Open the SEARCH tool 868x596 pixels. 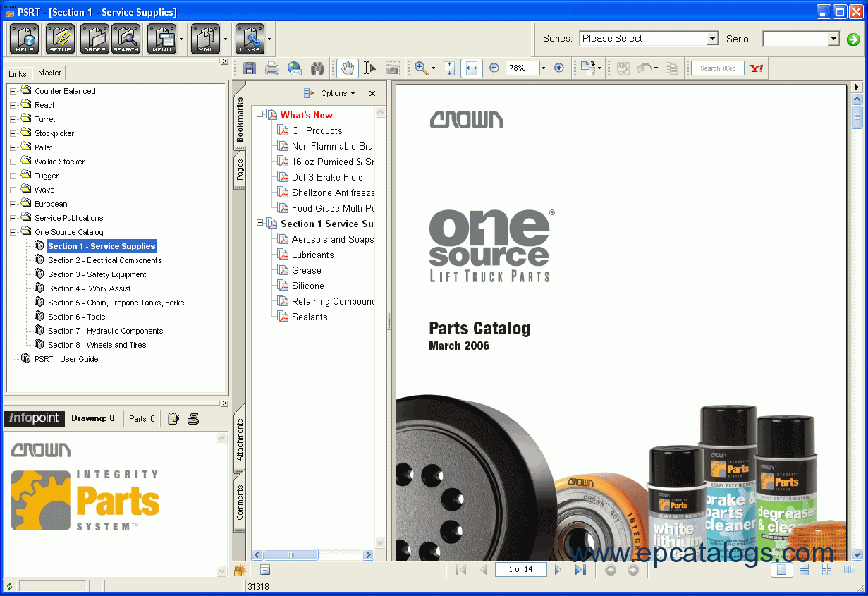click(126, 39)
